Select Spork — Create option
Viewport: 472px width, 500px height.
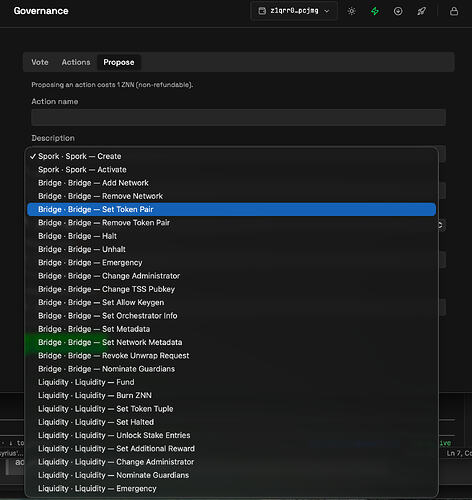[231, 156]
